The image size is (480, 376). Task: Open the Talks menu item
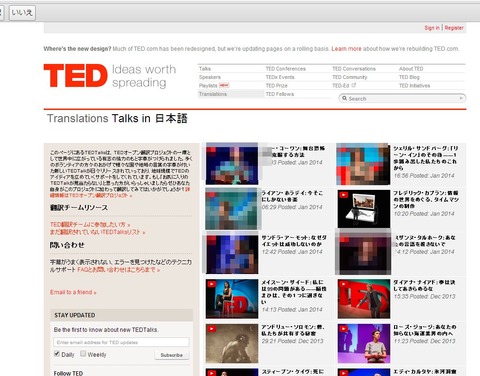pyautogui.click(x=205, y=69)
